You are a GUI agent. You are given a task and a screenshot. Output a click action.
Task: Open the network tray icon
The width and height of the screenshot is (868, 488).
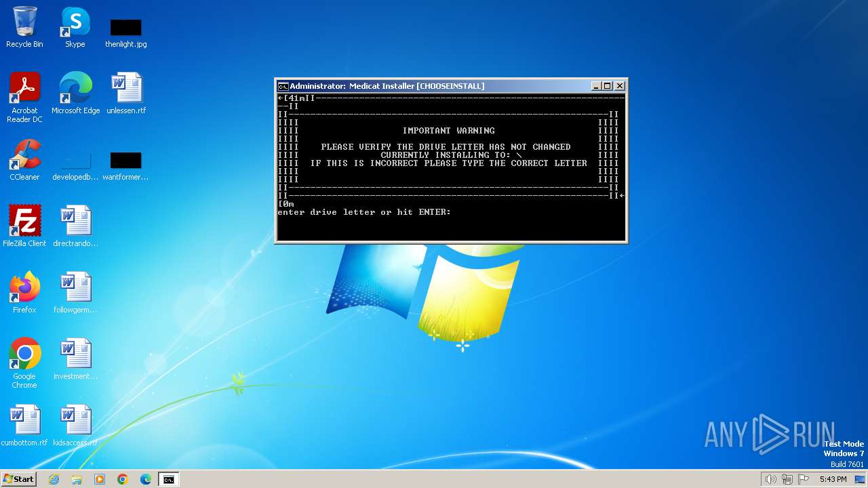click(787, 479)
